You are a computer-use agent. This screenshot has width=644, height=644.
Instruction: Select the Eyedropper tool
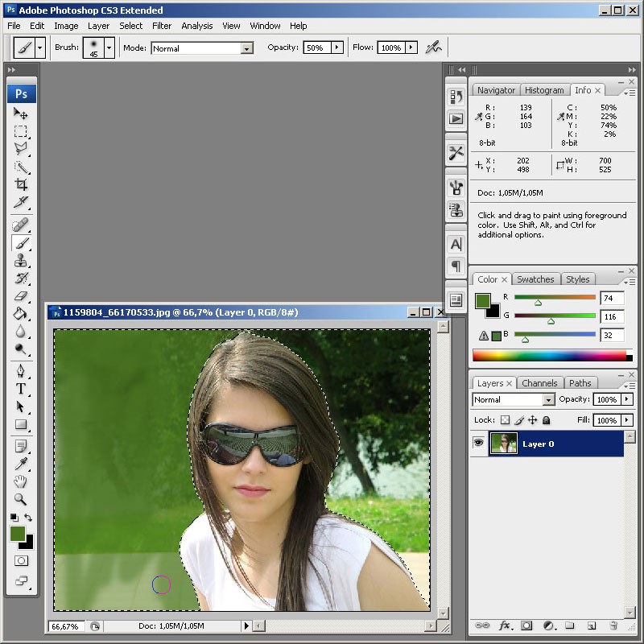pos(21,464)
